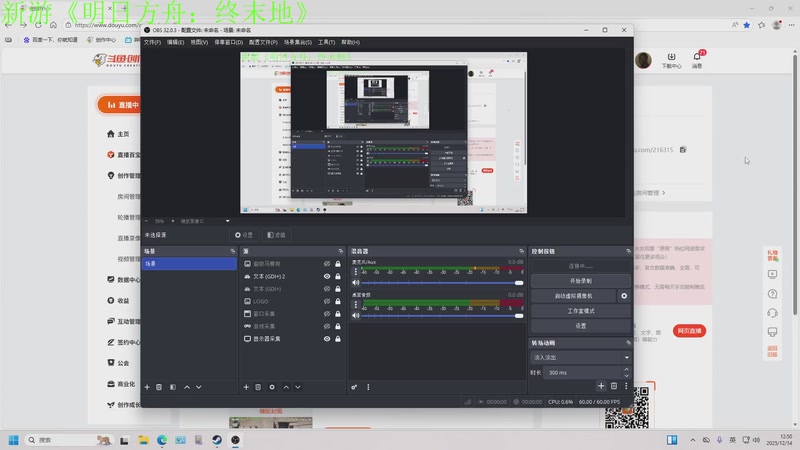Open Edge browser from the taskbar
The height and width of the screenshot is (450, 800).
[162, 440]
